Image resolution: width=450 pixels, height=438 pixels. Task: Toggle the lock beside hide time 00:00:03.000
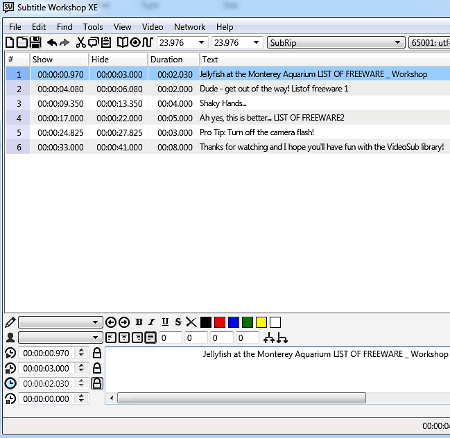point(97,368)
